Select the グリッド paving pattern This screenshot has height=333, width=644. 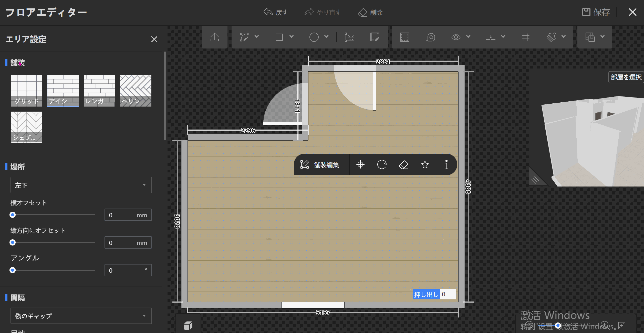click(27, 91)
